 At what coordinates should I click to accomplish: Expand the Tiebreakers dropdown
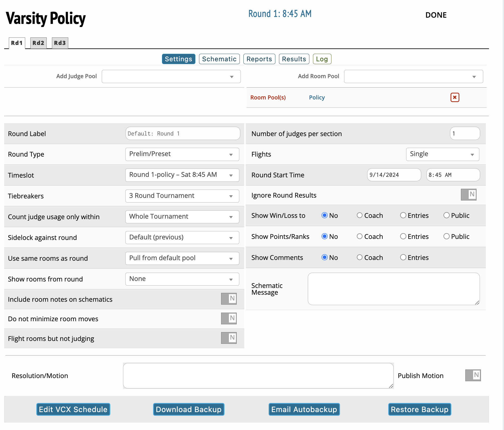point(182,196)
